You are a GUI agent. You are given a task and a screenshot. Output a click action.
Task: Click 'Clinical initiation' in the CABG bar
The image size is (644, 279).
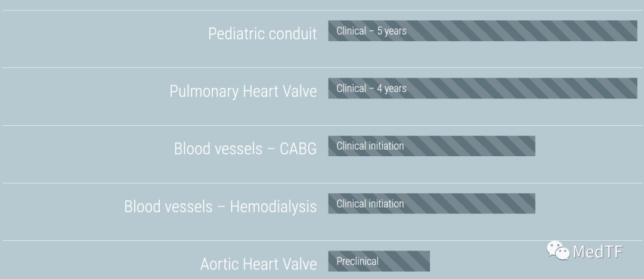pyautogui.click(x=370, y=146)
